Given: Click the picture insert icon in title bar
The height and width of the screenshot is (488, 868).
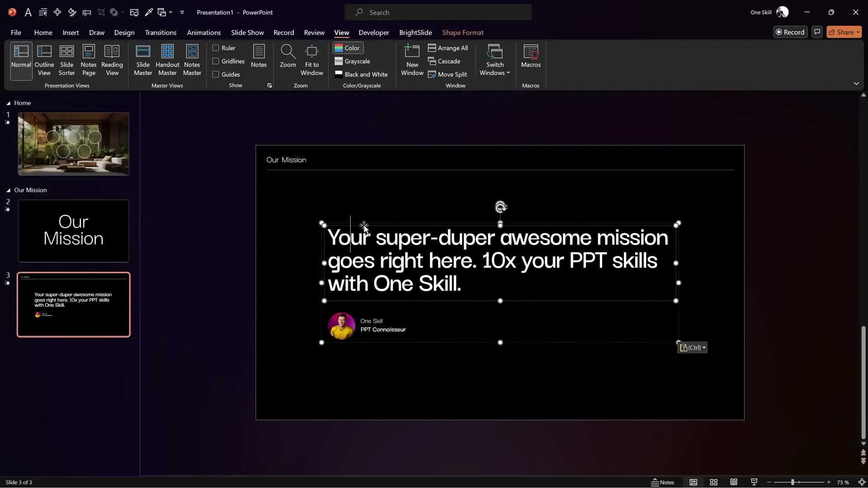Looking at the screenshot, I should tap(134, 12).
